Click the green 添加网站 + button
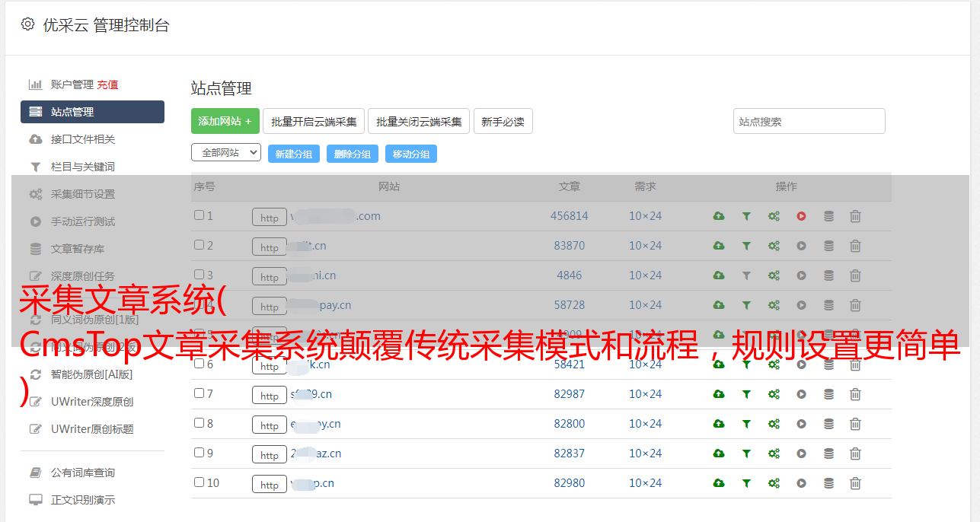 225,121
